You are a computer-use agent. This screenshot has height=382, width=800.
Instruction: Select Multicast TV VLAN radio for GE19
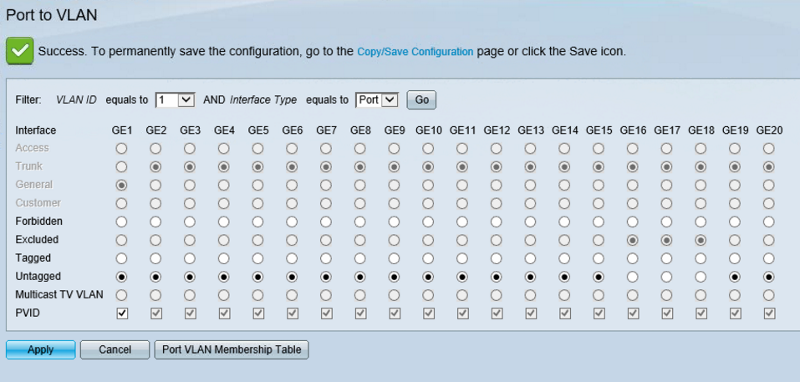[x=735, y=295]
